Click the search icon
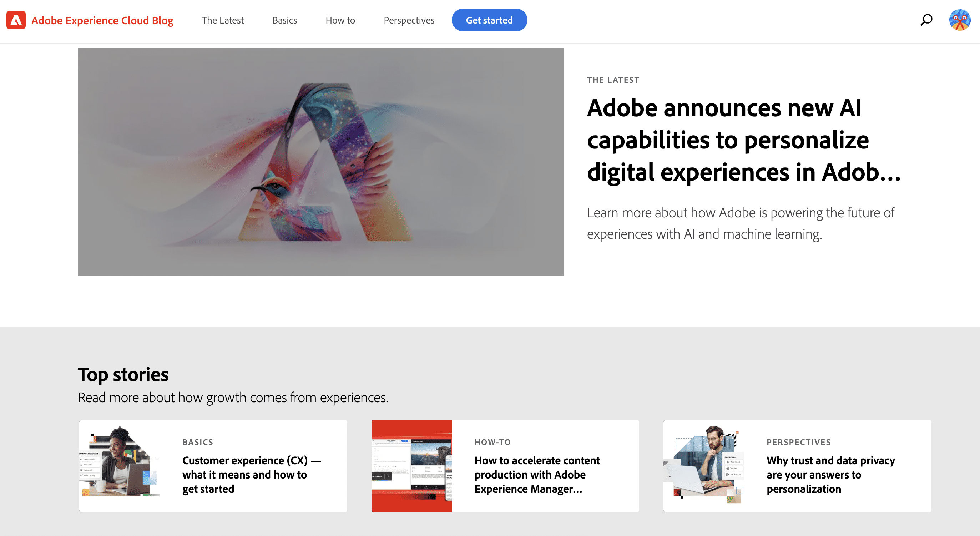 click(929, 20)
